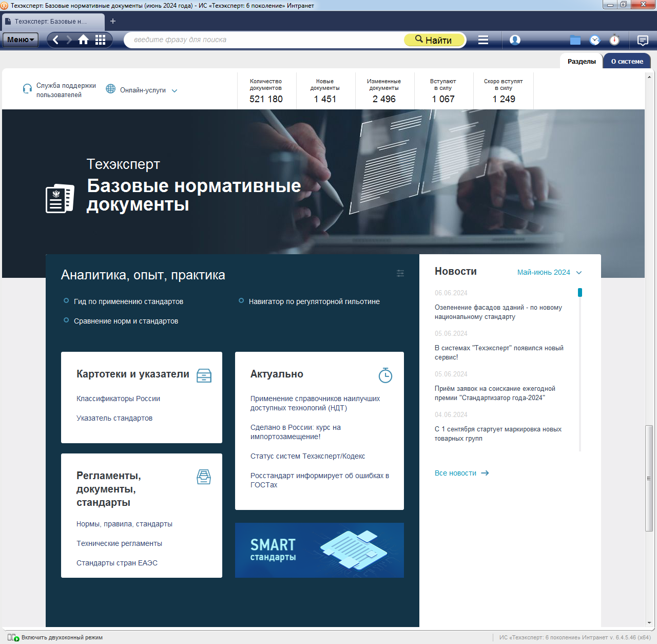
Task: Click the globe Онлайн-услуги icon
Action: tap(110, 88)
